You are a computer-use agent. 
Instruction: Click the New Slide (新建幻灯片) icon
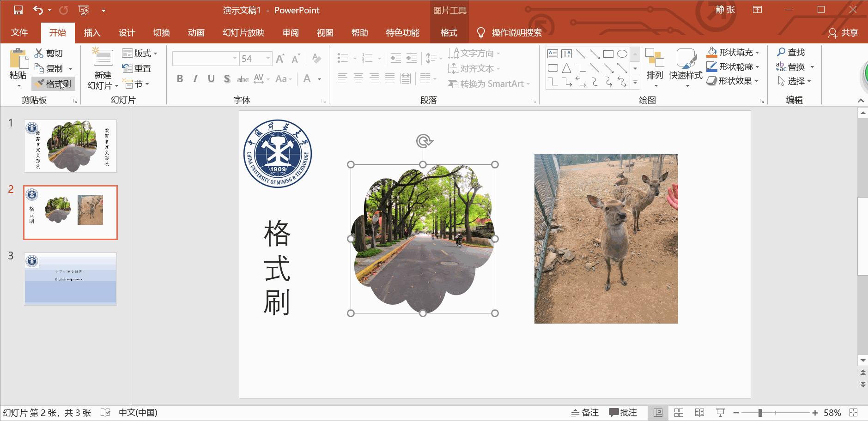(x=103, y=59)
